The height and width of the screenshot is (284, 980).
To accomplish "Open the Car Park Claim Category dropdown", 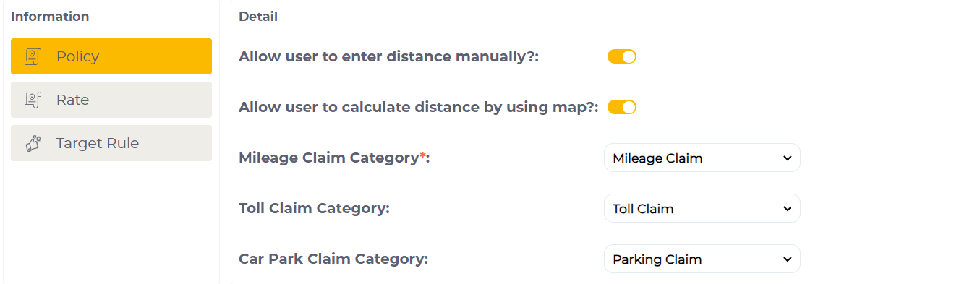I will [702, 259].
